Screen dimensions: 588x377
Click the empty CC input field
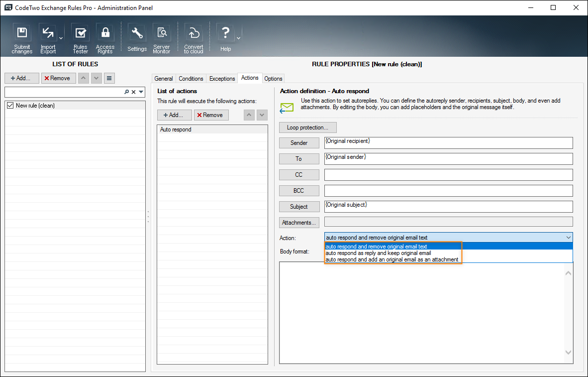[x=449, y=175]
